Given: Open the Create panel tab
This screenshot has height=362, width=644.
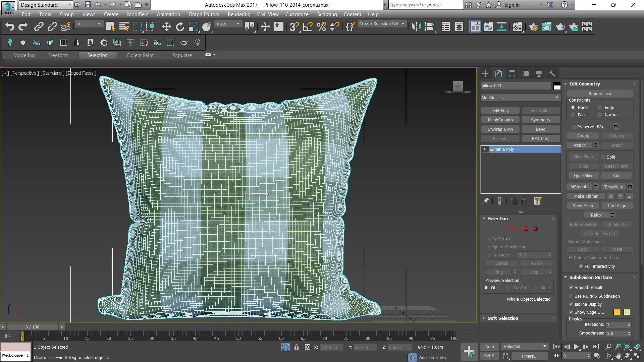Looking at the screenshot, I should click(x=485, y=74).
